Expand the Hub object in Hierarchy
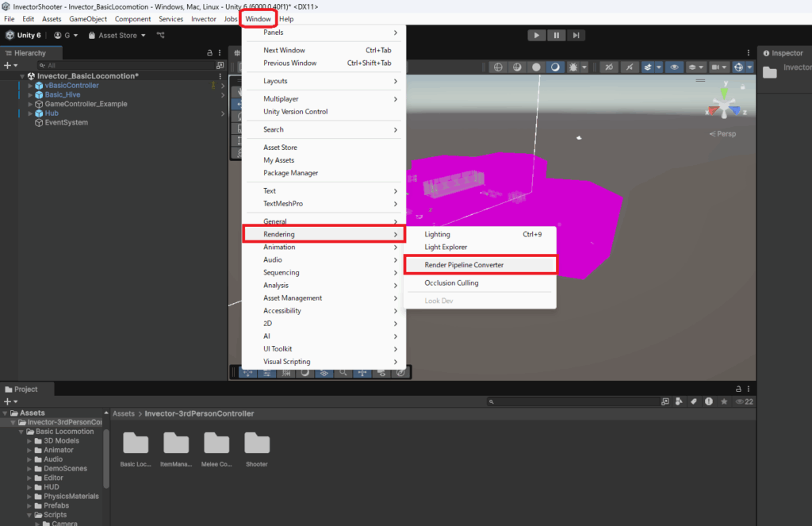Viewport: 812px width, 526px height. click(30, 113)
